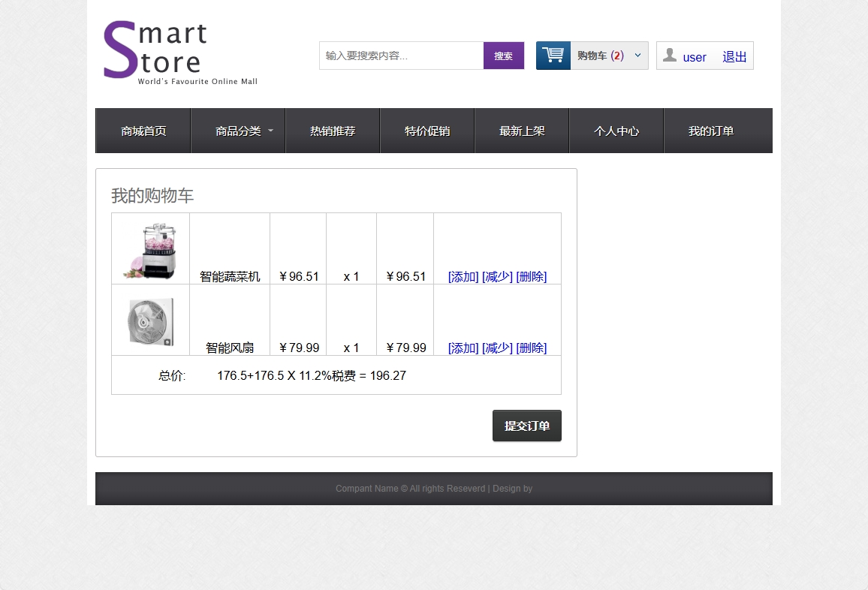Navigate to 个人中心
Image resolution: width=868 pixels, height=590 pixels.
coord(616,131)
